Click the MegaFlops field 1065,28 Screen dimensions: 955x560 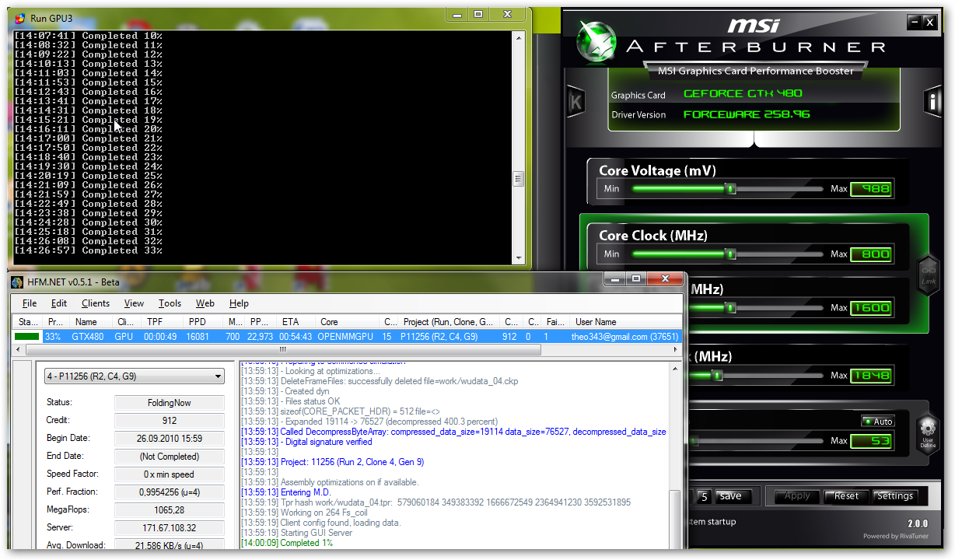(169, 510)
